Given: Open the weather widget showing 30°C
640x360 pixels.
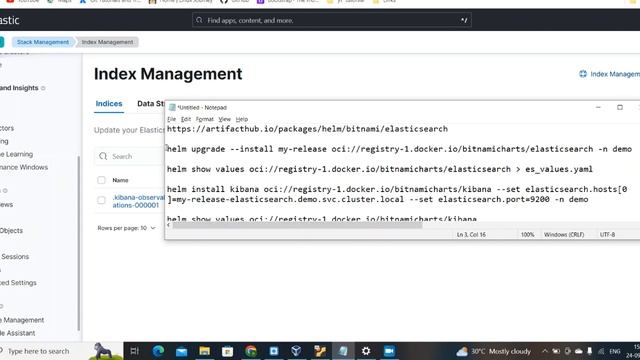Looking at the screenshot, I should point(493,351).
